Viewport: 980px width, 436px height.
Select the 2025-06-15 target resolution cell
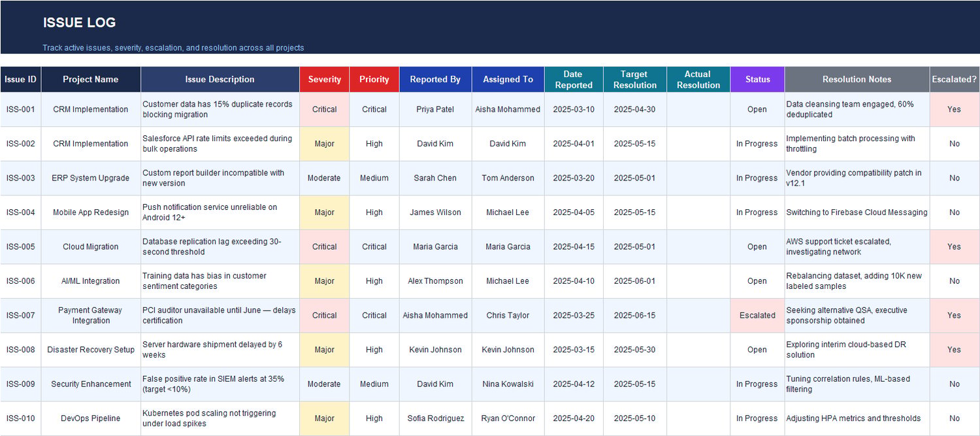[634, 315]
